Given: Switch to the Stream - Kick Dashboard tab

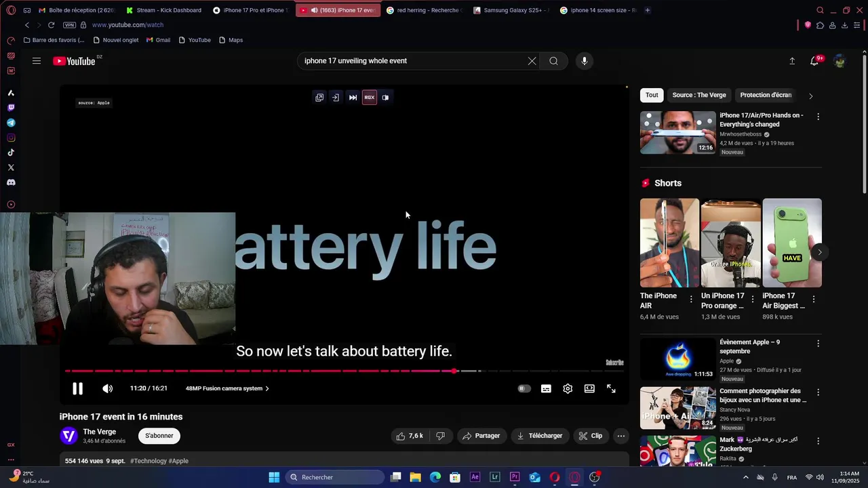Looking at the screenshot, I should 163,10.
